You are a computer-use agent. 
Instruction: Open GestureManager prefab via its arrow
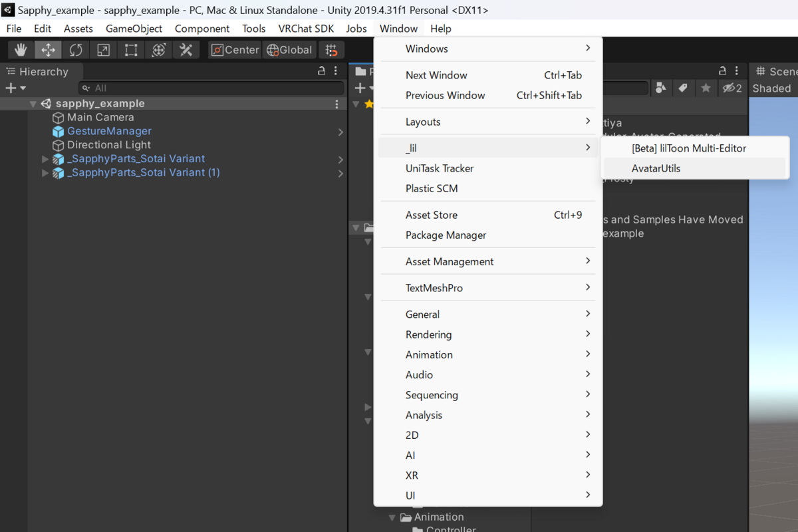(340, 132)
